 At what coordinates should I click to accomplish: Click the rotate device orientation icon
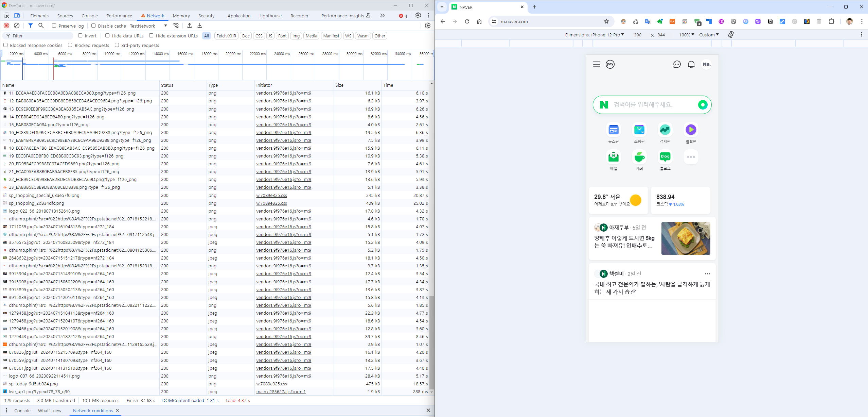tap(731, 35)
